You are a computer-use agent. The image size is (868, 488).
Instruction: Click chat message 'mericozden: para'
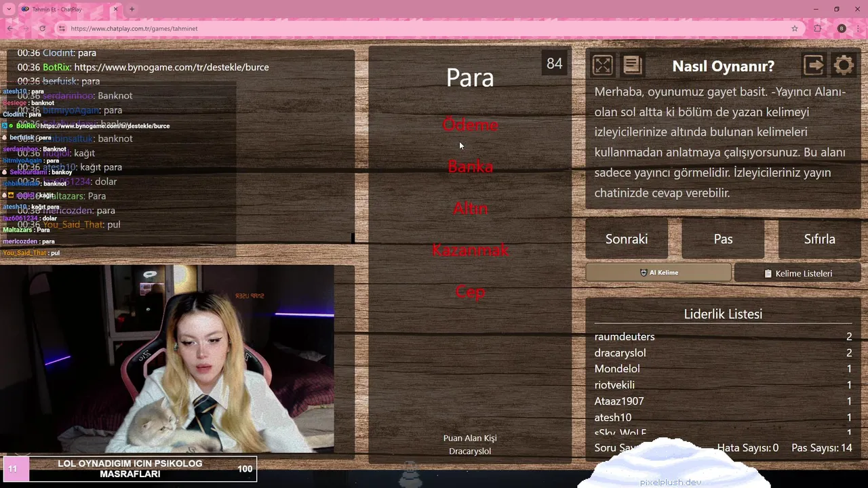click(x=66, y=210)
